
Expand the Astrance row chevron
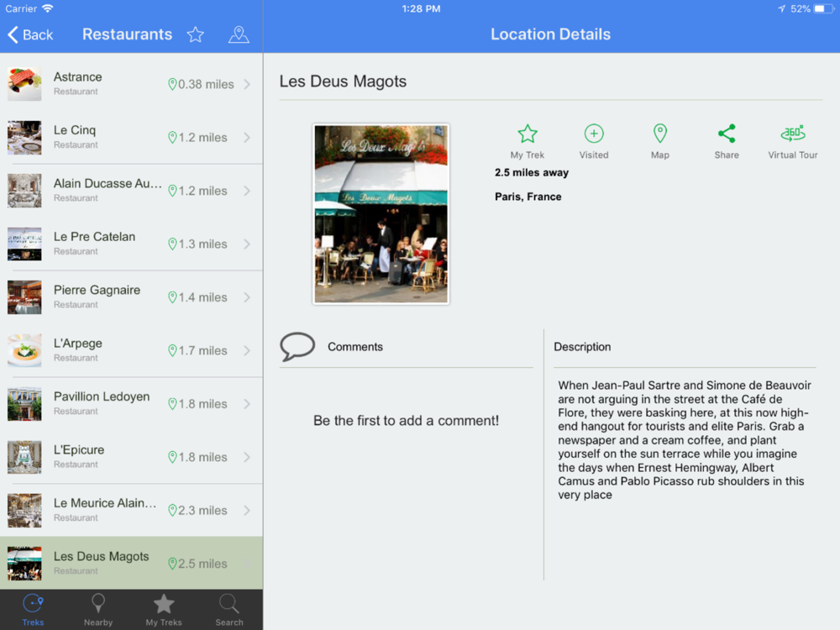247,84
